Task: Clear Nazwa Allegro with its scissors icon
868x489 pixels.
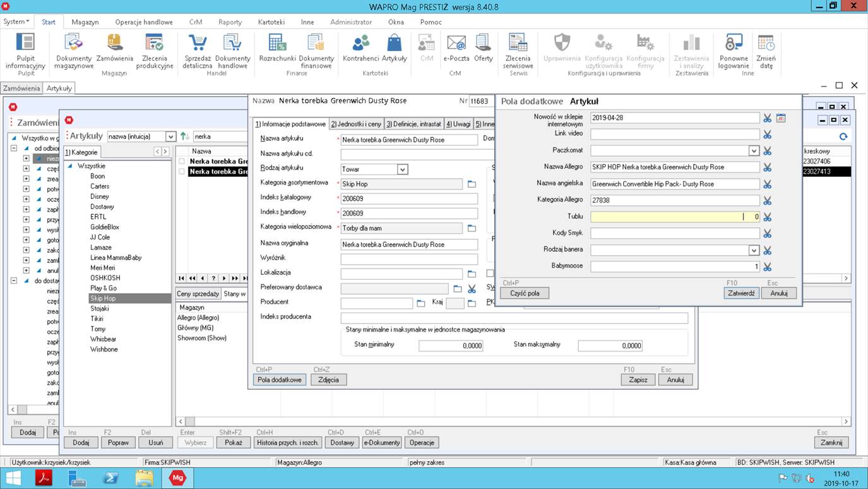Action: [x=767, y=167]
